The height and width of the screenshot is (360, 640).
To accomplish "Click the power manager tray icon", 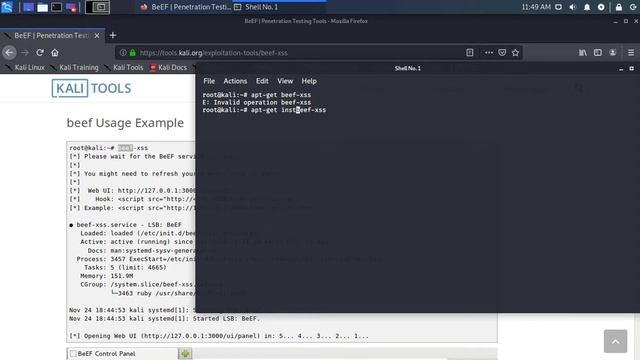I will point(601,7).
